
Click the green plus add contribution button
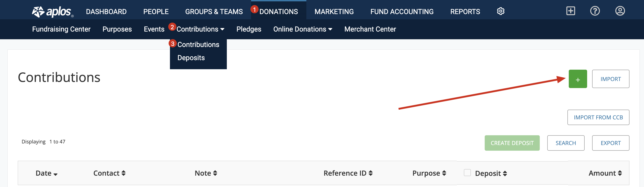coord(578,79)
